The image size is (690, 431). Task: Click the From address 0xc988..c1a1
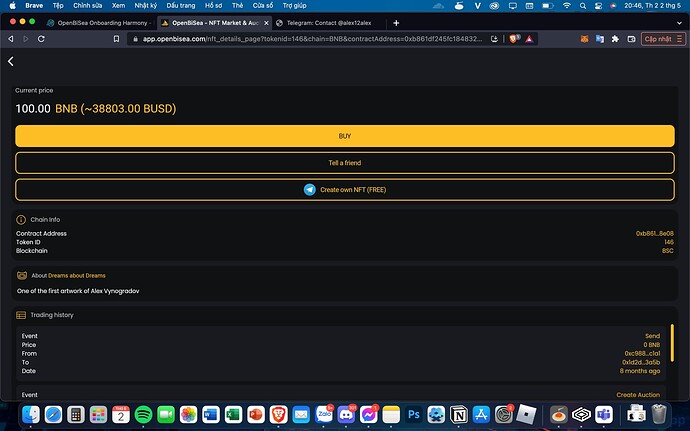(x=642, y=354)
